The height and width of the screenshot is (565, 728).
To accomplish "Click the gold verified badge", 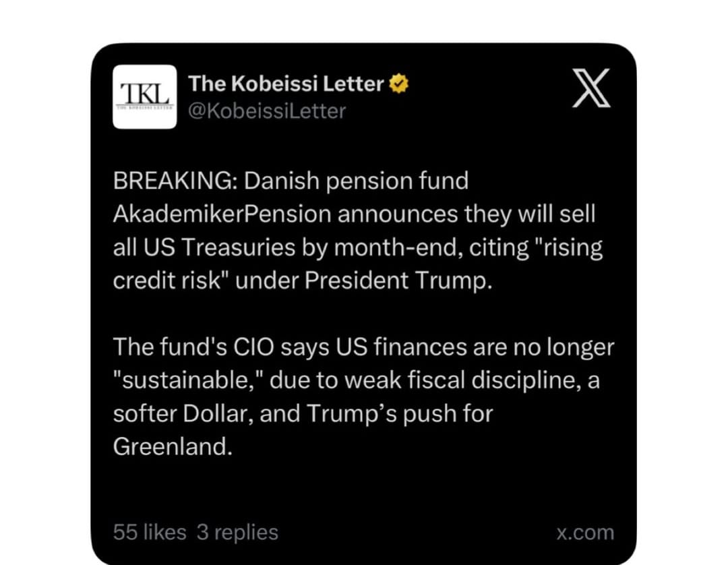I will click(x=398, y=84).
